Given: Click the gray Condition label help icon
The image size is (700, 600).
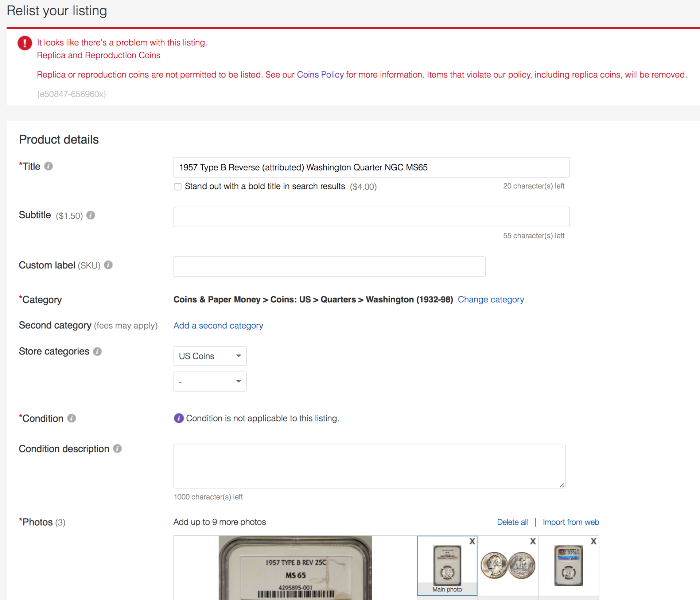Looking at the screenshot, I should click(x=72, y=418).
